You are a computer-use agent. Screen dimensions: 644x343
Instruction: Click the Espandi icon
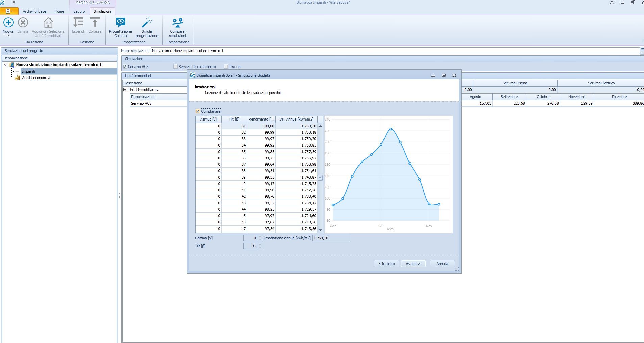pos(78,23)
